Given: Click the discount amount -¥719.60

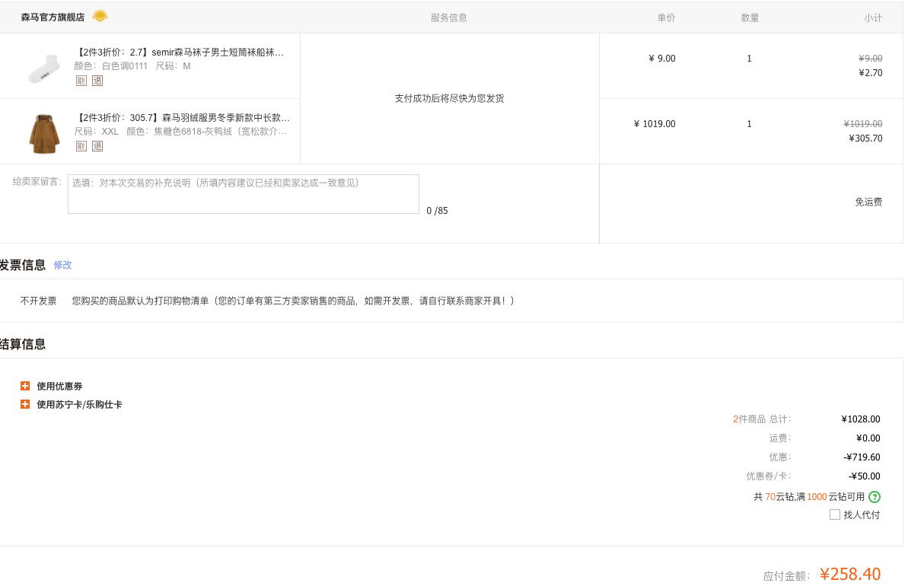Looking at the screenshot, I should click(x=862, y=457).
